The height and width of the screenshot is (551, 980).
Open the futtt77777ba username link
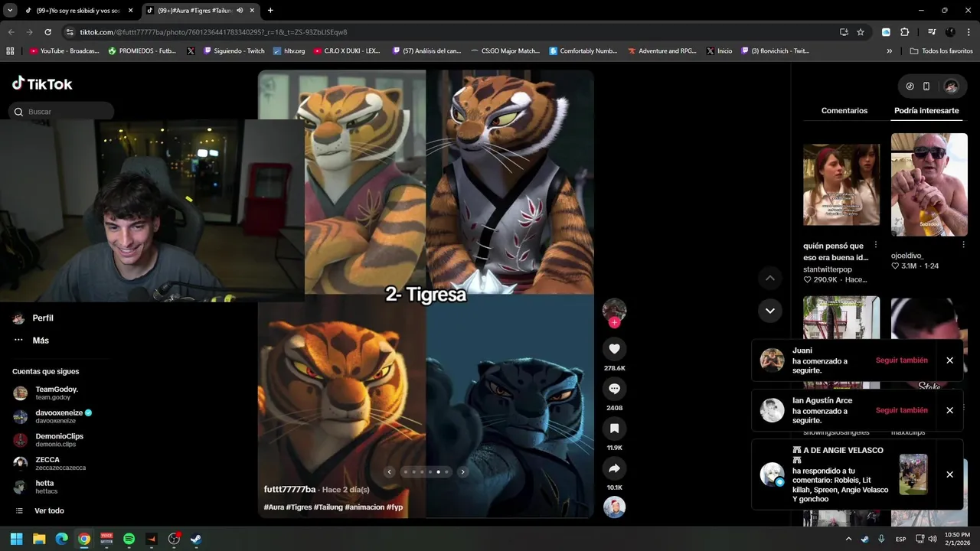(x=289, y=490)
